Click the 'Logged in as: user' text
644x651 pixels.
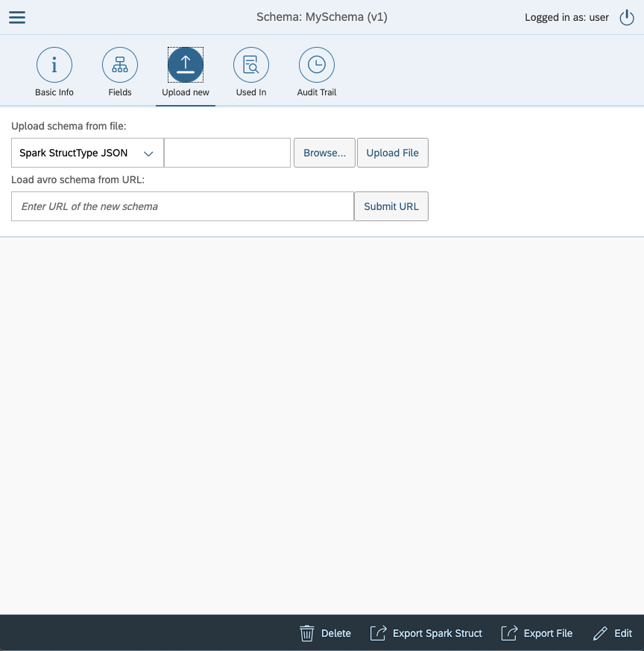[566, 17]
